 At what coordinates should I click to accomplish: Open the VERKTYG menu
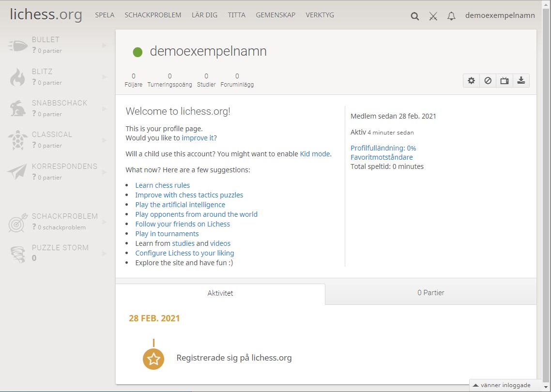tap(320, 15)
